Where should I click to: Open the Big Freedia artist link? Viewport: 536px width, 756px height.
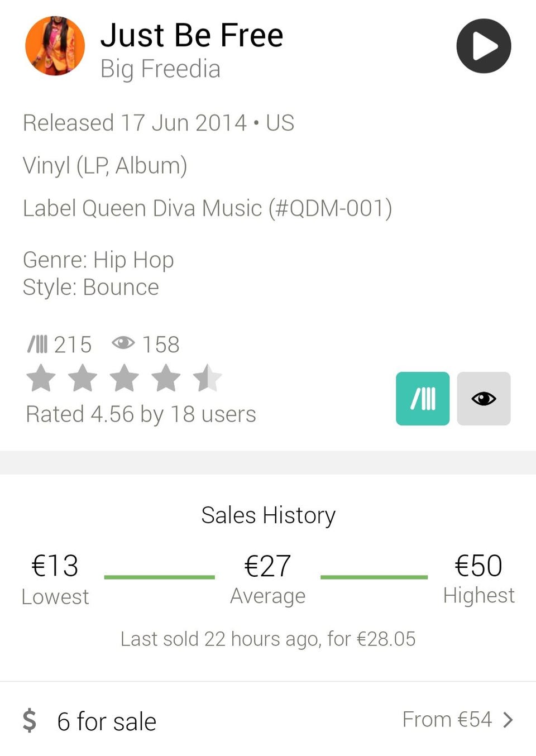[160, 69]
